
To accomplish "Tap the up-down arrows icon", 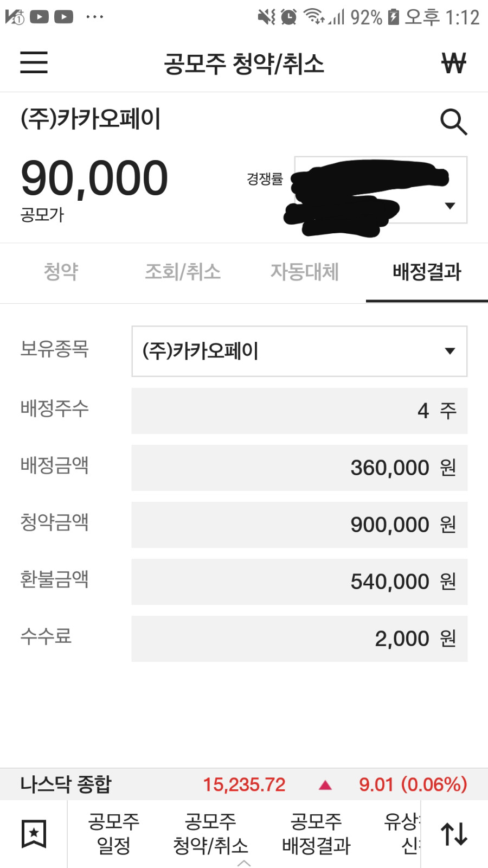I will 454,834.
